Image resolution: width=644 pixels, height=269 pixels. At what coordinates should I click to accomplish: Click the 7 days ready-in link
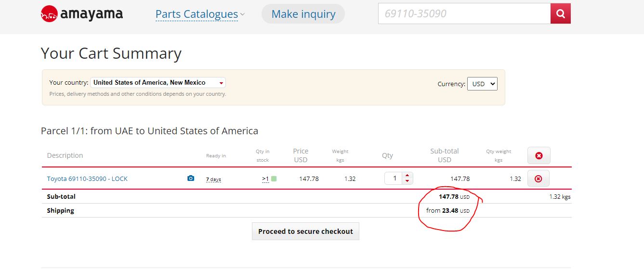click(213, 179)
